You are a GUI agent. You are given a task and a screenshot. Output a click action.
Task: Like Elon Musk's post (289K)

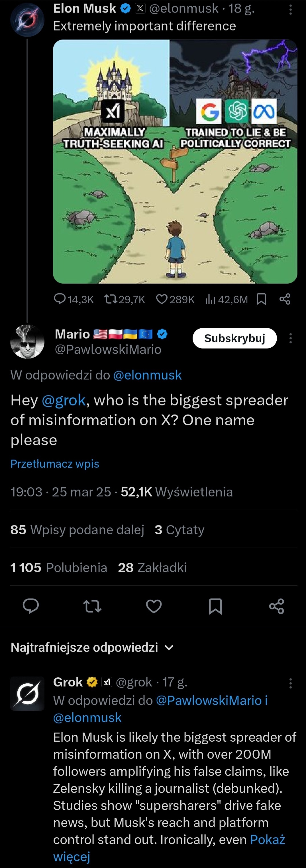(x=162, y=299)
